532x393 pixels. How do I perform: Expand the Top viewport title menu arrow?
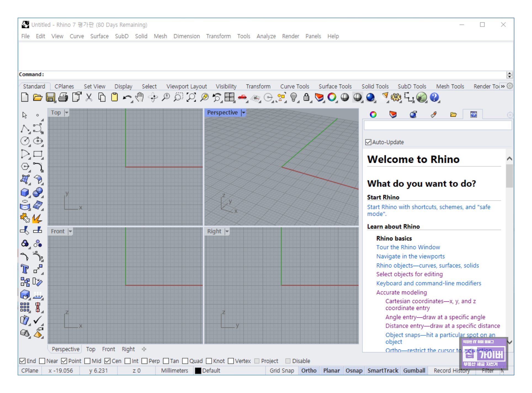[66, 113]
